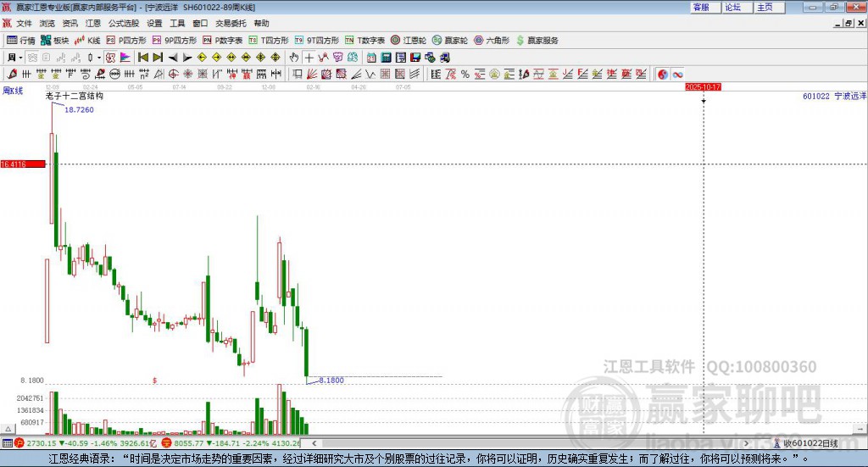Click the floppy disk save icon

click(x=415, y=58)
